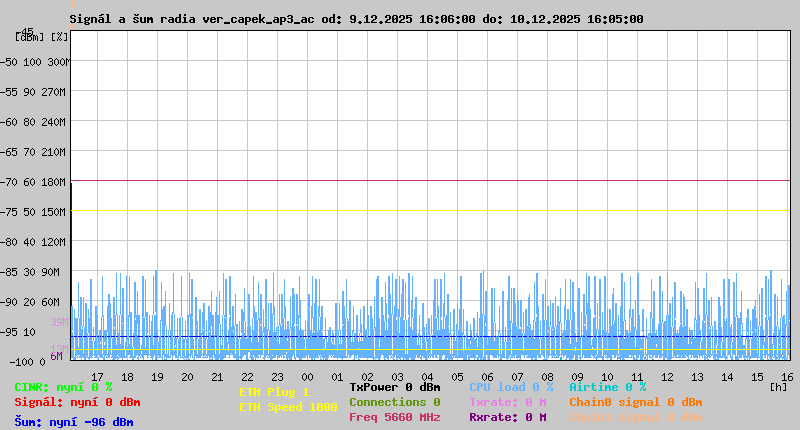Viewport: 800px width, 430px height.
Task: Click the [h] unit label on time axis
Action: (x=779, y=386)
